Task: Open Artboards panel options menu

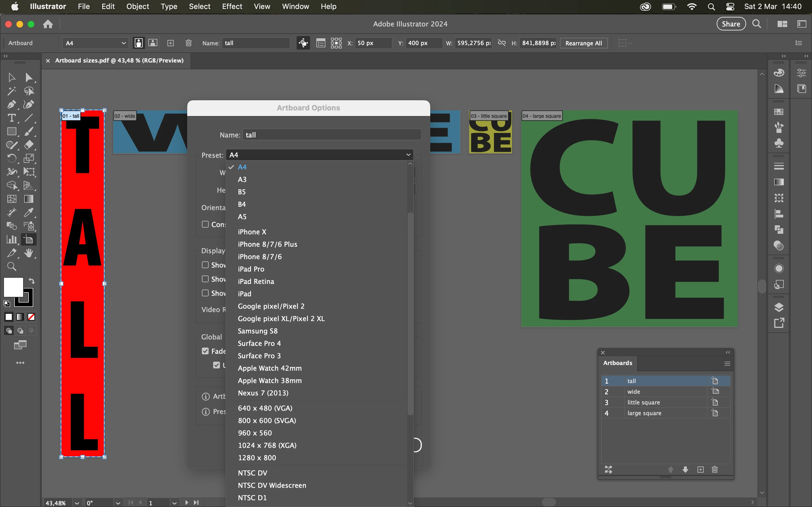Action: 727,363
